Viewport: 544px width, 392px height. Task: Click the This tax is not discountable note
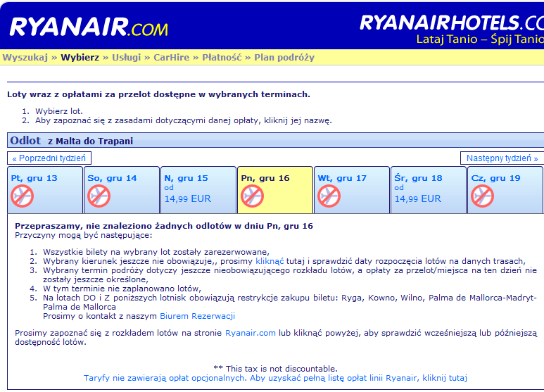tap(275, 369)
